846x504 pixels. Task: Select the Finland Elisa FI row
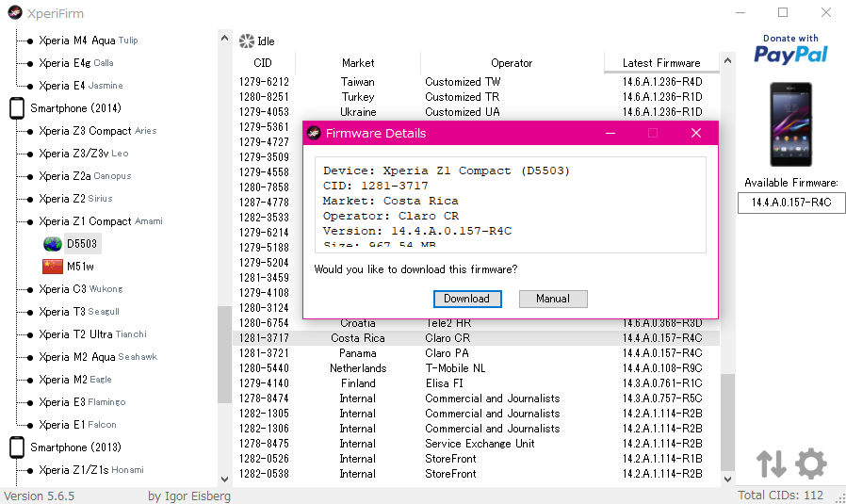coord(477,383)
